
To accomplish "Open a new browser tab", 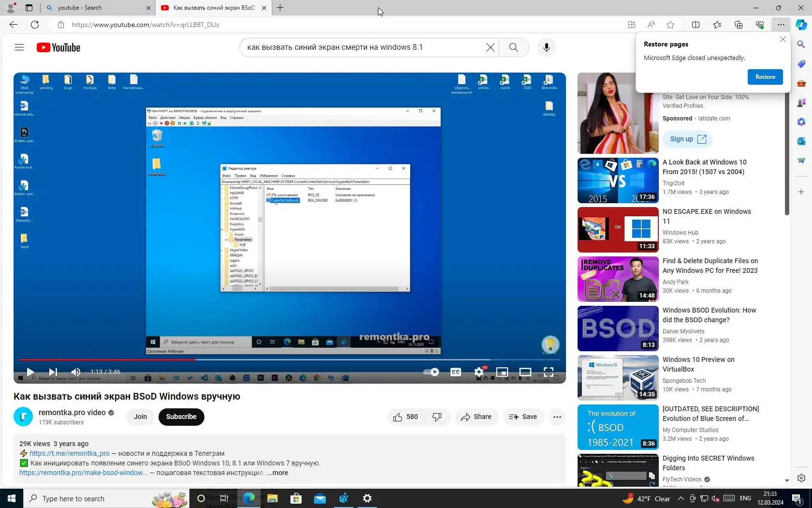I will (x=280, y=8).
